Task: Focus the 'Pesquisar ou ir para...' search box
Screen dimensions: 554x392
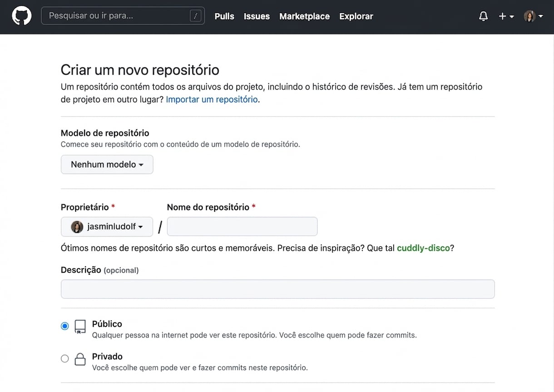Action: 123,16
